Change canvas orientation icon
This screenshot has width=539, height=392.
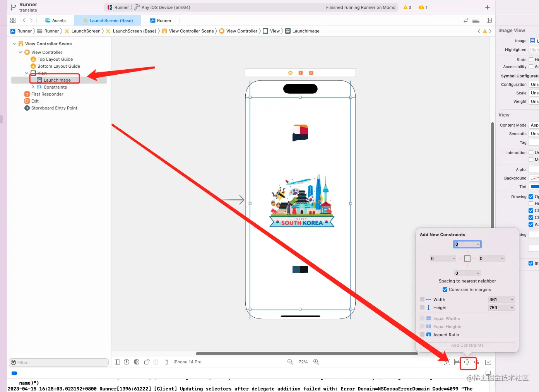(x=147, y=362)
